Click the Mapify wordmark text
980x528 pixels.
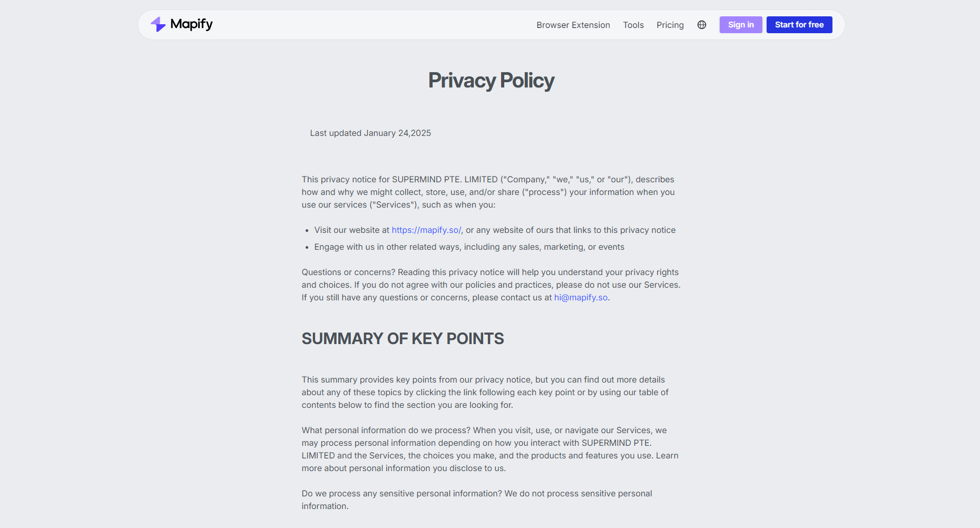[192, 24]
